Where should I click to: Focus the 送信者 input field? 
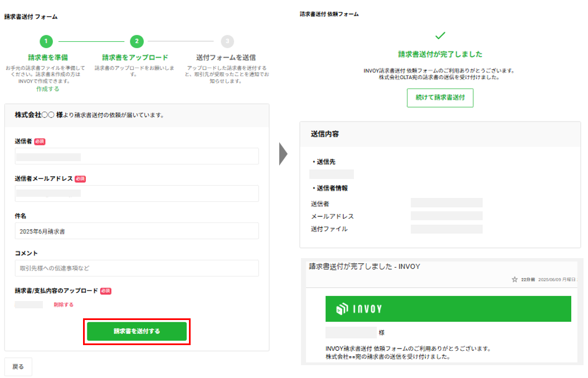[x=137, y=156]
